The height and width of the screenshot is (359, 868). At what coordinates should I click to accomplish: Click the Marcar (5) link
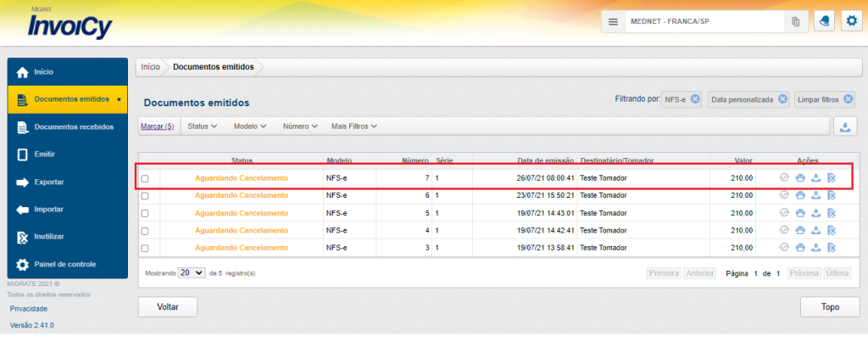tap(157, 126)
